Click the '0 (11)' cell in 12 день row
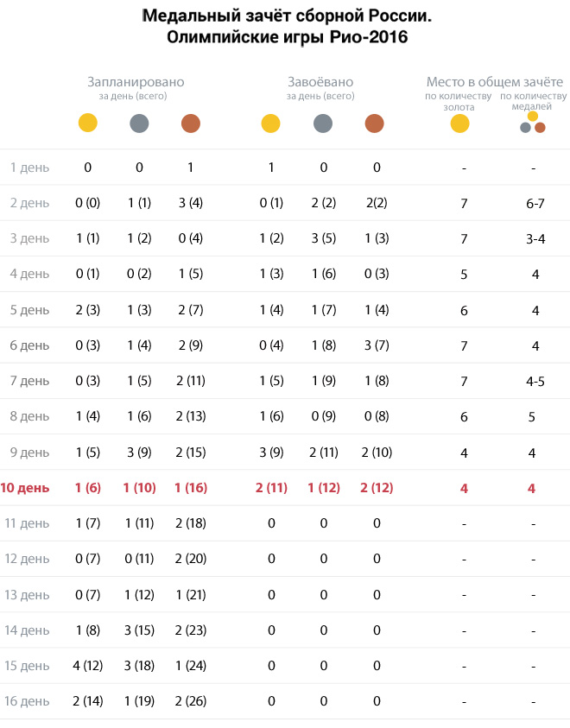The image size is (570, 728). point(139,559)
